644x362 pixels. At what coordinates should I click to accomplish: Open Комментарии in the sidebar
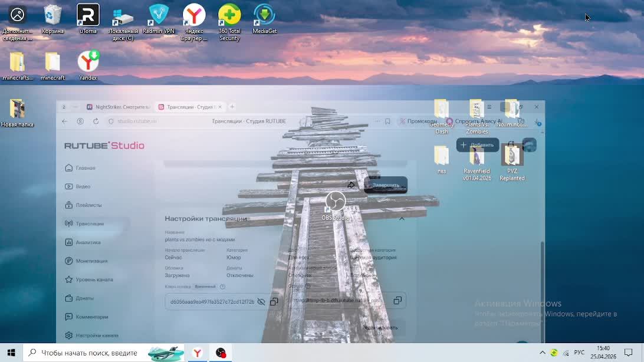tap(87, 317)
